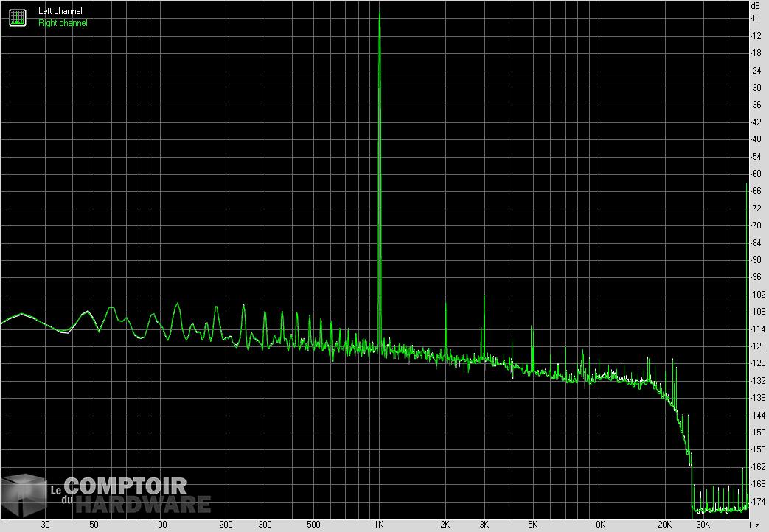Select the 1K frequency axis label
This screenshot has height=532, width=769.
pyautogui.click(x=379, y=525)
